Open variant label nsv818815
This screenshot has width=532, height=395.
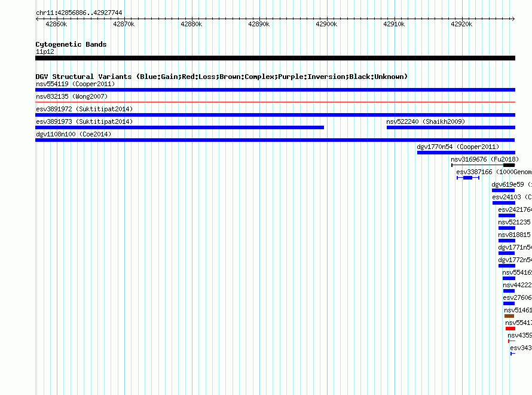514,235
